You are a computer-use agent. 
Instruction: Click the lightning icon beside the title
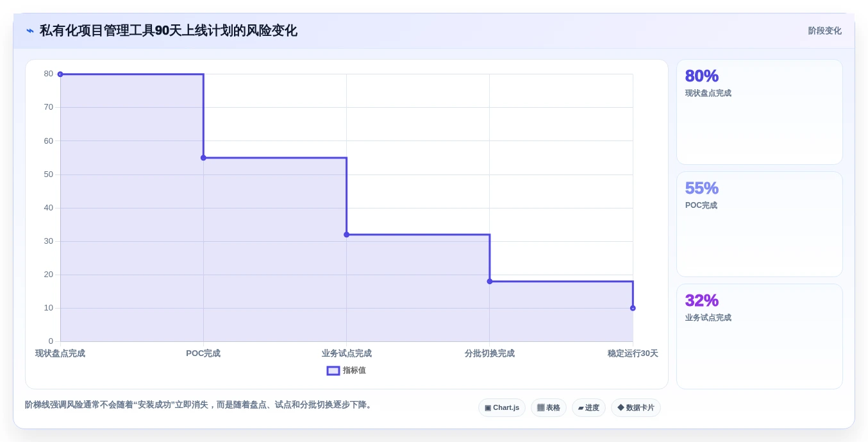(30, 31)
